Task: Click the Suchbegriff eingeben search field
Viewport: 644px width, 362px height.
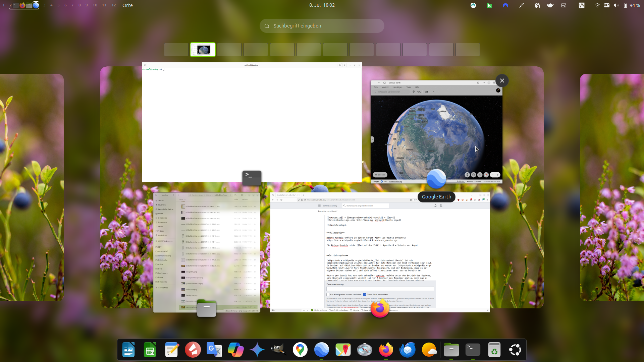Action: [322, 26]
